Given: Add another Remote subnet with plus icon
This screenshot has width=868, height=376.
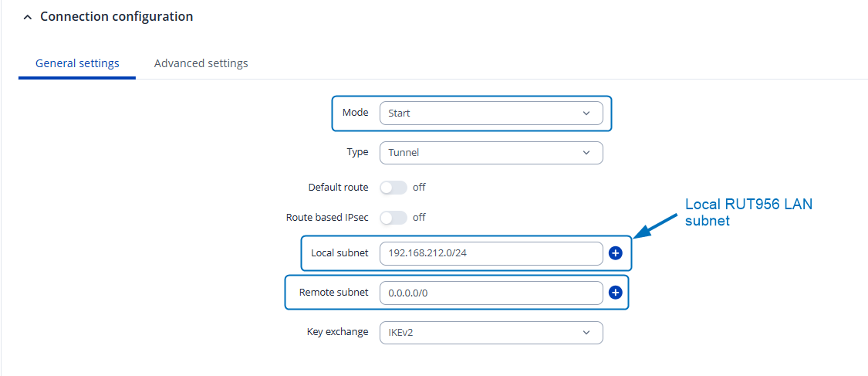Looking at the screenshot, I should tap(615, 293).
